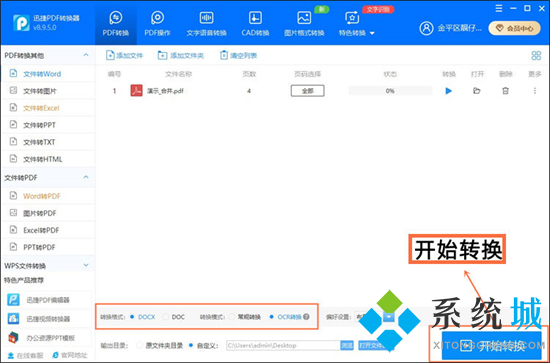550x363 pixels.
Task: Contact 在线客服 online support
Action: pos(25,355)
